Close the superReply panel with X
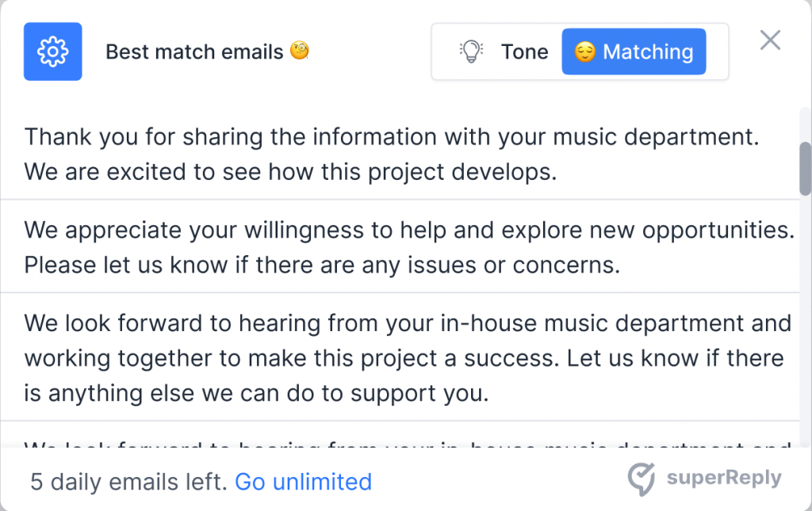 pyautogui.click(x=770, y=40)
